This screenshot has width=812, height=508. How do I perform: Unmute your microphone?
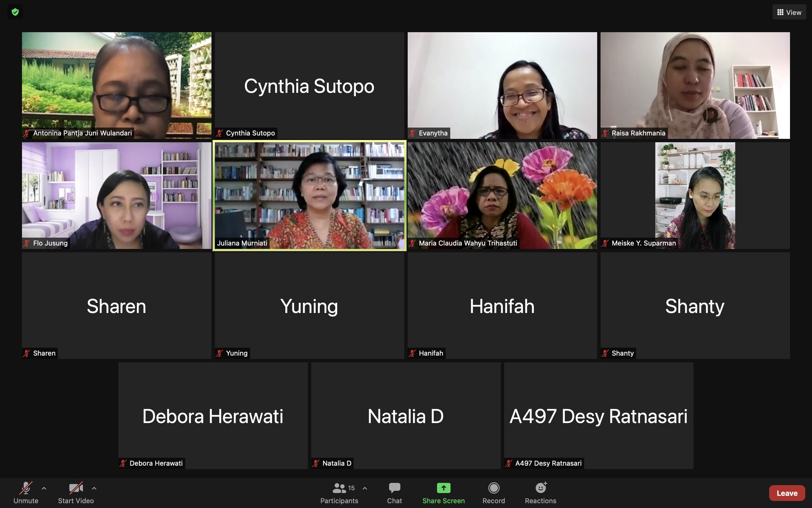[26, 492]
